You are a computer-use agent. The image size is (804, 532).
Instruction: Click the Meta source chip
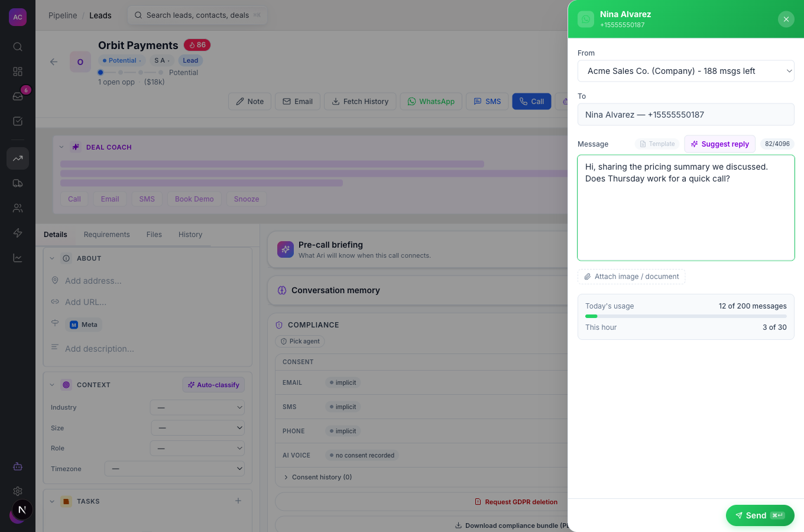pyautogui.click(x=83, y=325)
